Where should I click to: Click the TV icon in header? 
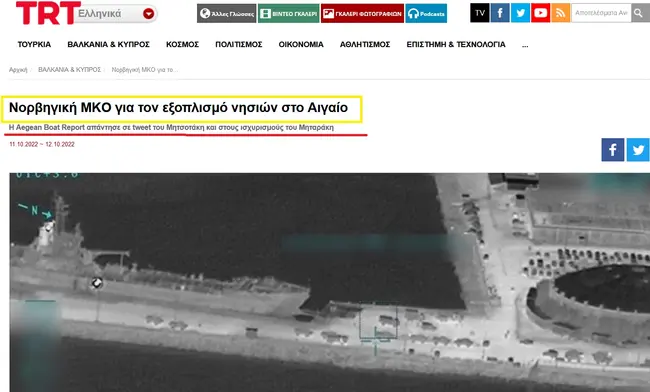[x=480, y=13]
